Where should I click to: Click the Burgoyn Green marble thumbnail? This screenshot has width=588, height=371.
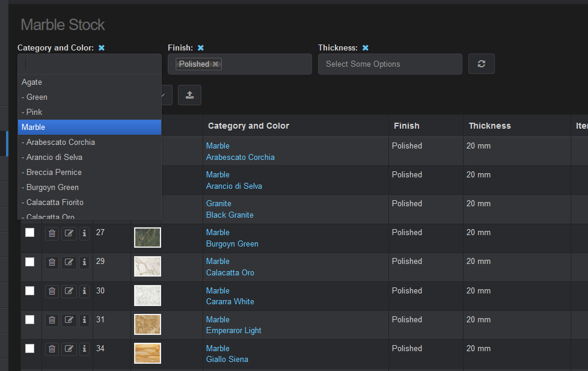tap(147, 238)
